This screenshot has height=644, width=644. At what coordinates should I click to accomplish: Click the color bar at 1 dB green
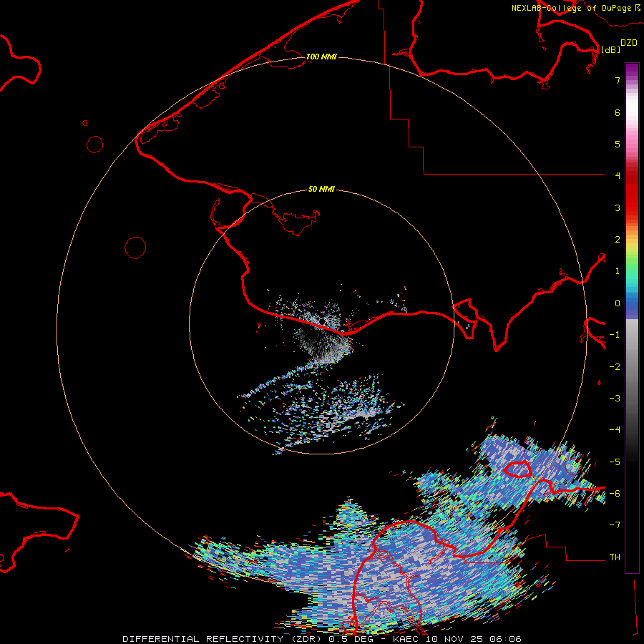632,271
